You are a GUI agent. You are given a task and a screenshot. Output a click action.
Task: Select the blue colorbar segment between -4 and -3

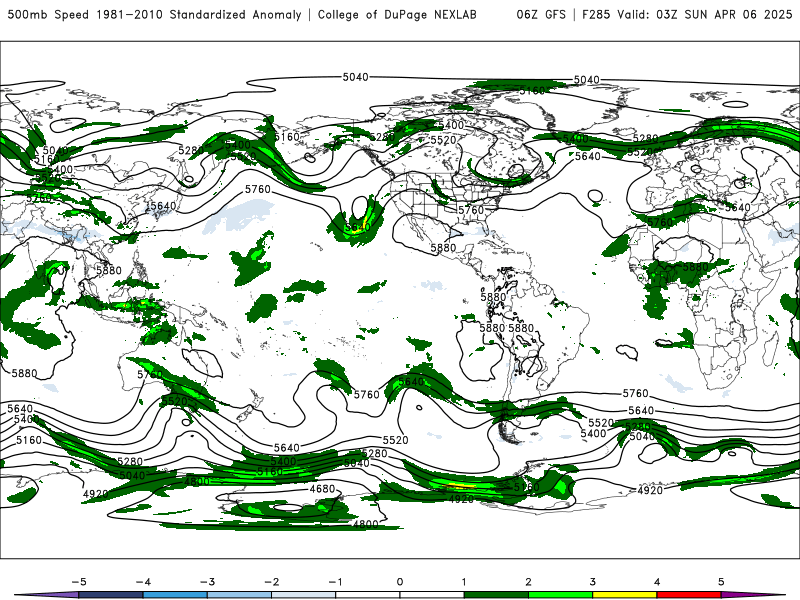pos(175,595)
